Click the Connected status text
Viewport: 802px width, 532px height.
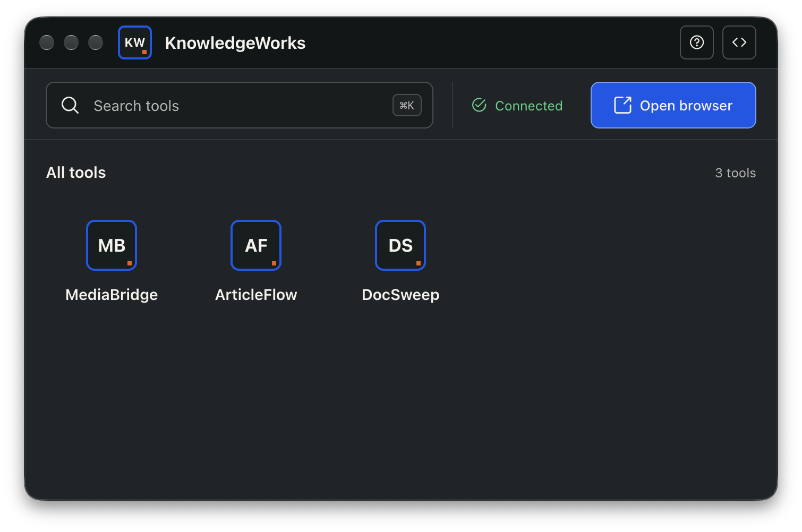point(528,106)
